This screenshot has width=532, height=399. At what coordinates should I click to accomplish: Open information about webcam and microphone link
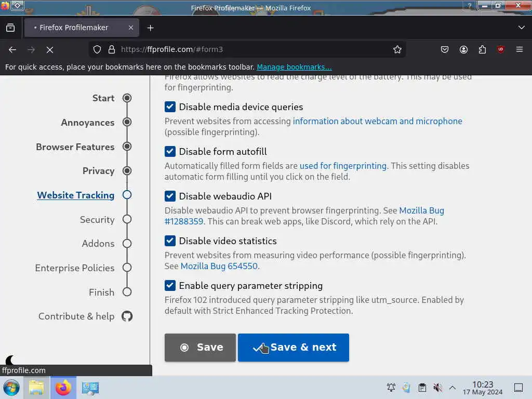coord(377,121)
